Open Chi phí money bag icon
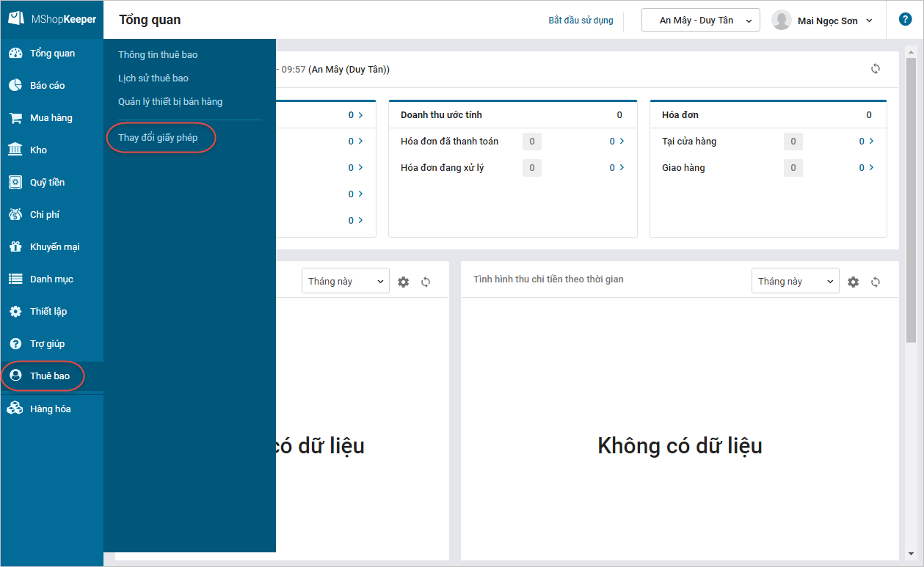This screenshot has height=567, width=924. coord(15,215)
